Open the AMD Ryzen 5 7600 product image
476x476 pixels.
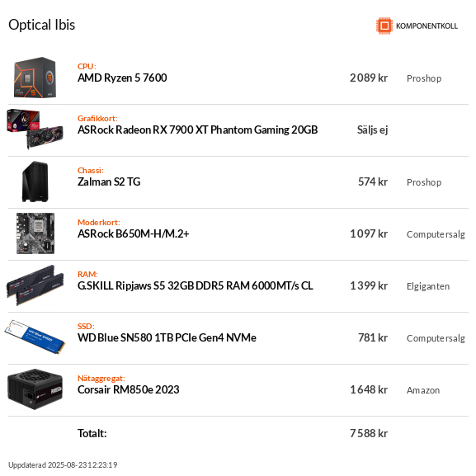pos(35,78)
